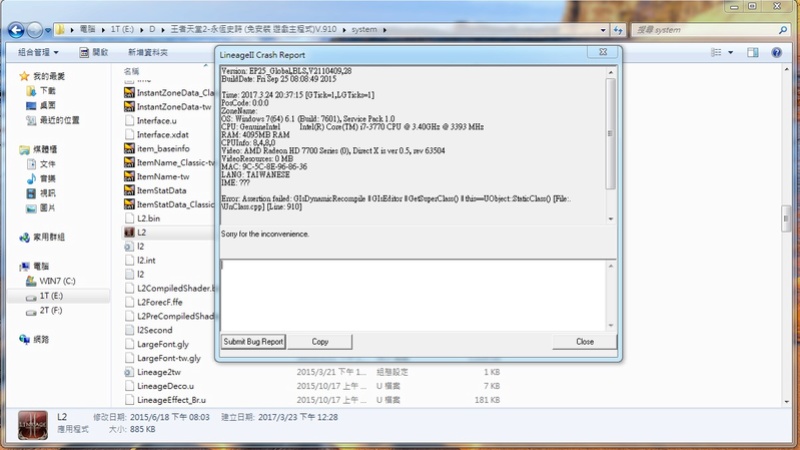
Task: Select the l2.int file
Action: click(146, 260)
